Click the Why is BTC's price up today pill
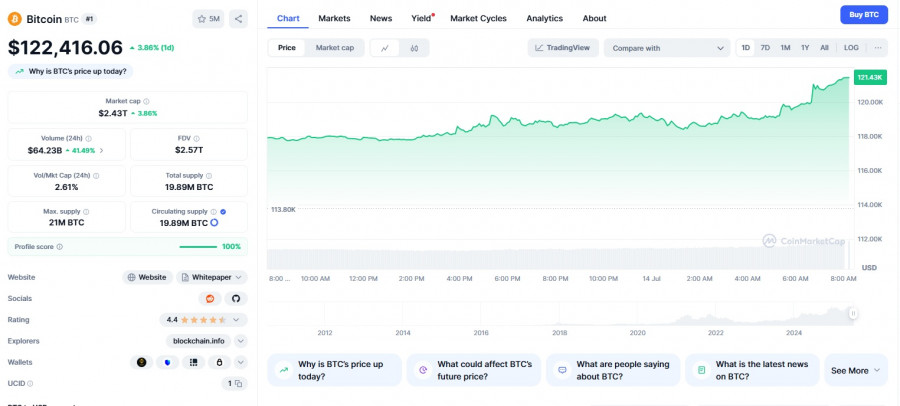900x406 pixels. coord(71,72)
